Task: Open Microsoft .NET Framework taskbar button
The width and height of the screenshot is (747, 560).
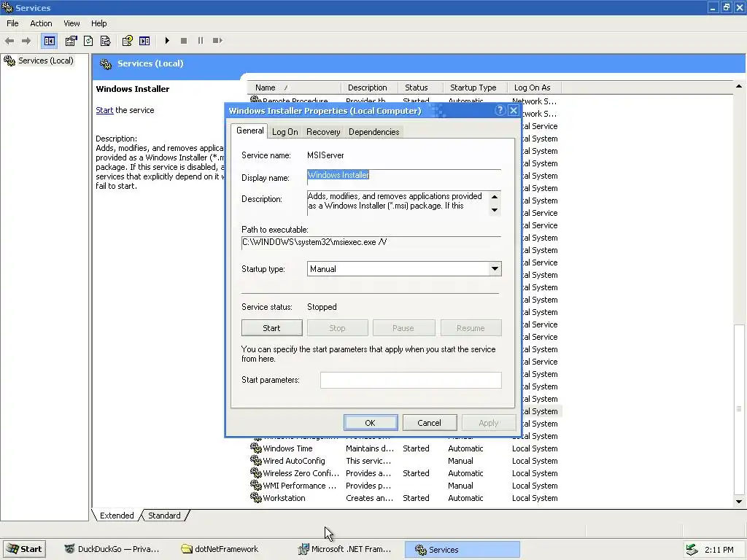Action: [x=347, y=549]
